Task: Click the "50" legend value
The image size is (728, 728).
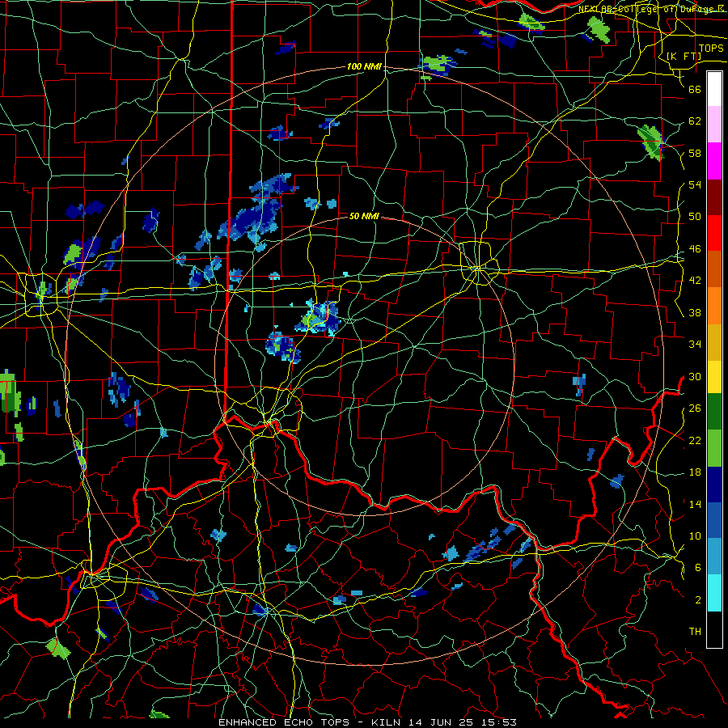Action: coord(695,217)
